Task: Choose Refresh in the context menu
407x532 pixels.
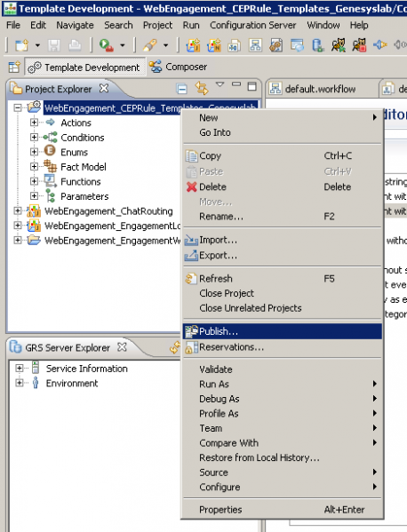Action: point(283,279)
